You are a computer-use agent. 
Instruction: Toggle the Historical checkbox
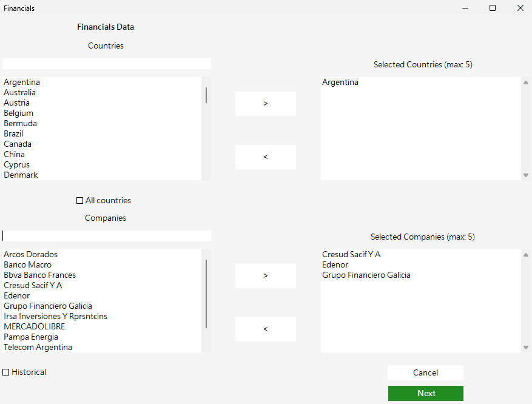[x=5, y=372]
